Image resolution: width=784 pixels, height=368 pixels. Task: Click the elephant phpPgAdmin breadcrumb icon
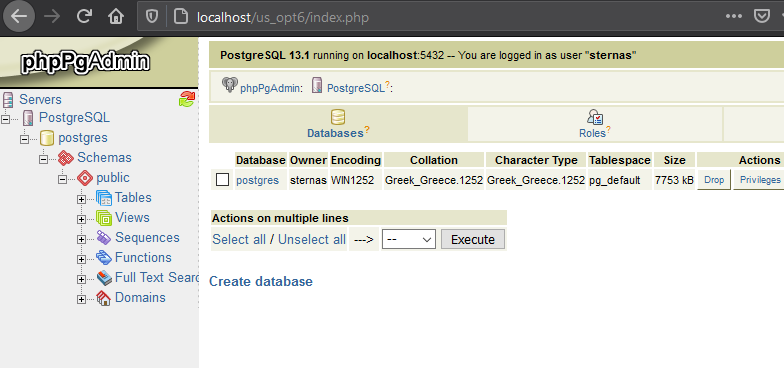[230, 85]
